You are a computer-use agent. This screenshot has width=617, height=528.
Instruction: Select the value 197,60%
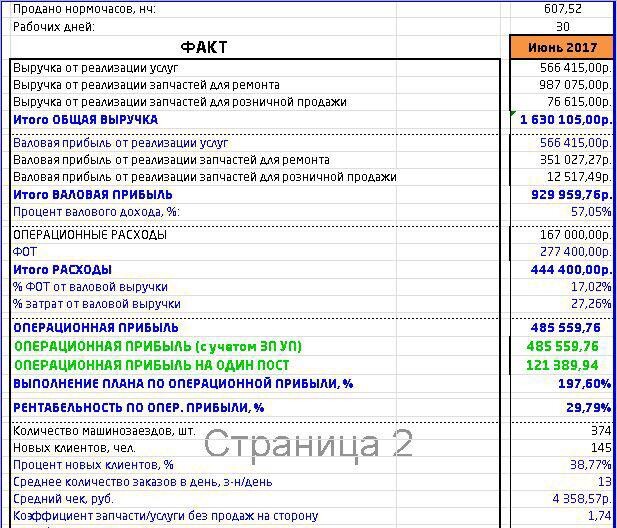point(585,384)
